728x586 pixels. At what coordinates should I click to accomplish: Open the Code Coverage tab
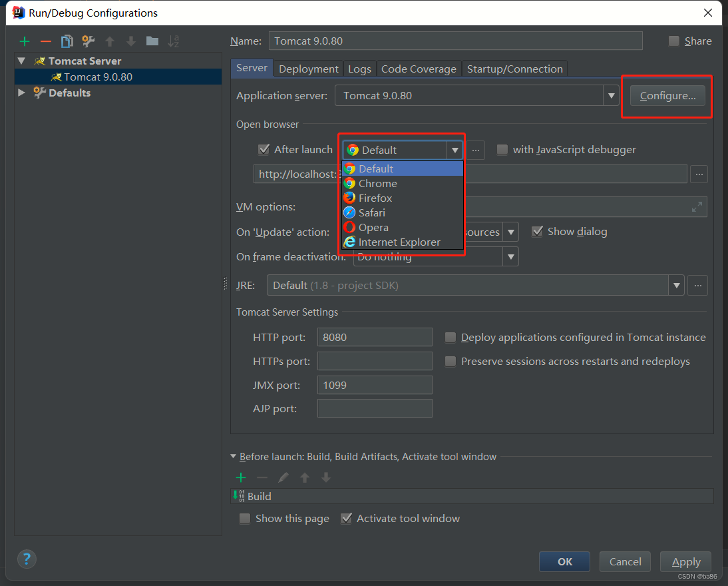419,69
